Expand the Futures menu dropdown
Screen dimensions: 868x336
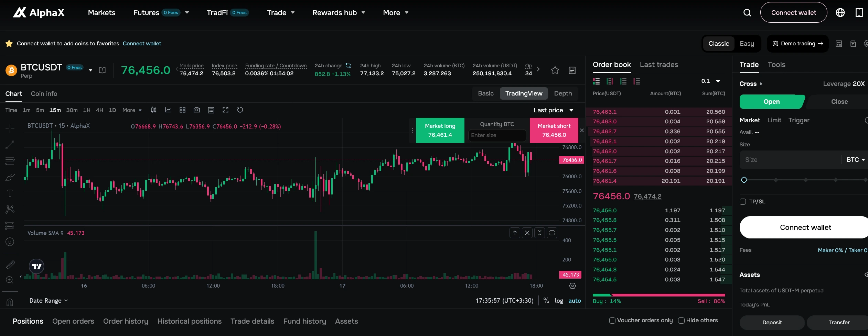pos(187,13)
